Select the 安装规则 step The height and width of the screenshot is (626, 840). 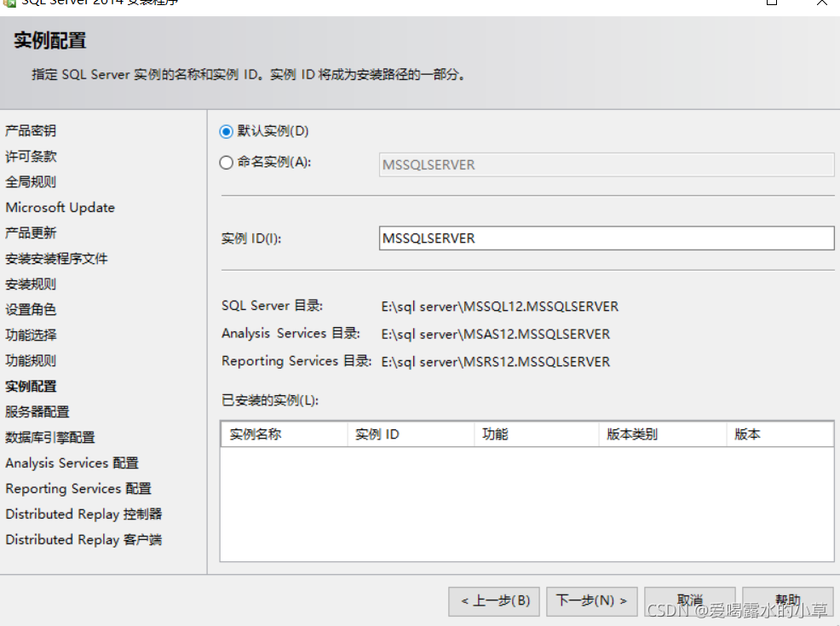31,284
